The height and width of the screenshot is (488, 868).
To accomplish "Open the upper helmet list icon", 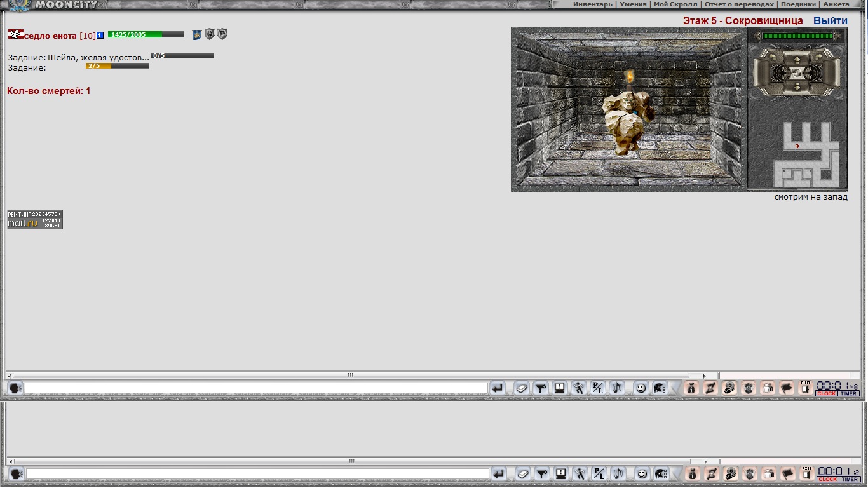I will 660,388.
